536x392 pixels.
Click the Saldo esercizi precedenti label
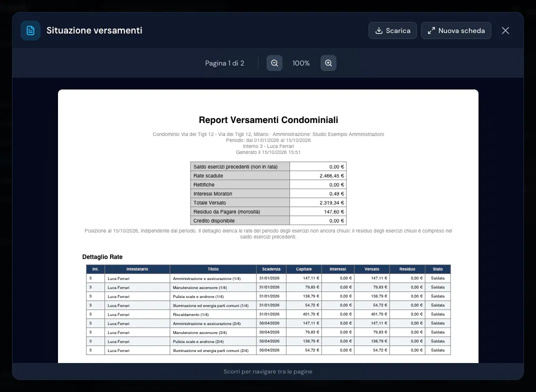(x=235, y=167)
